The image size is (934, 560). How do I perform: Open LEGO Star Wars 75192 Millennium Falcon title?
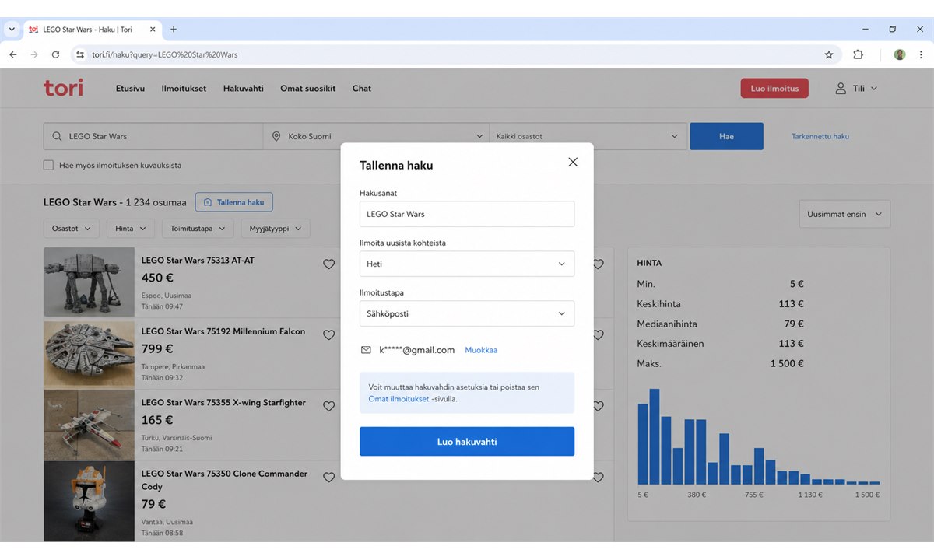[223, 331]
